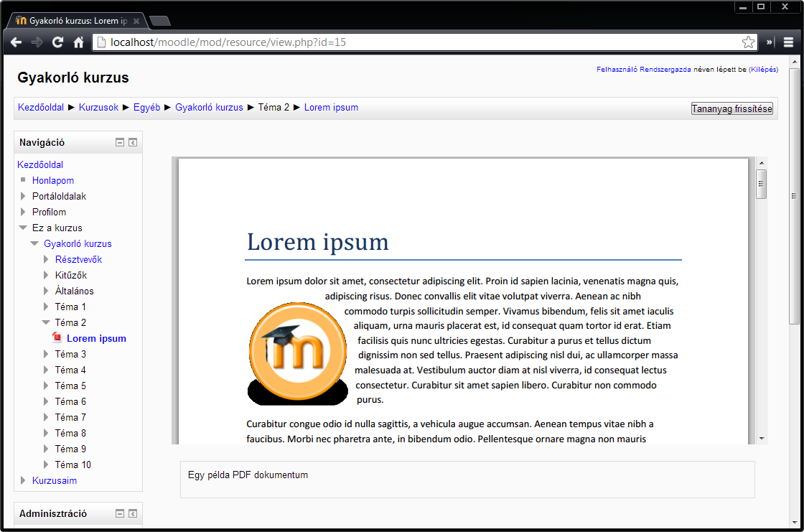Go back with the browser back arrow
The height and width of the screenshot is (532, 804).
pyautogui.click(x=17, y=42)
